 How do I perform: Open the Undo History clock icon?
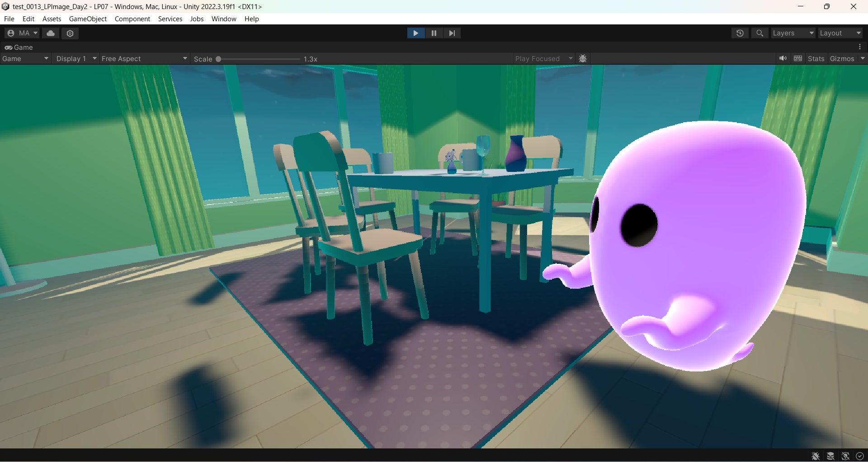[x=740, y=33]
